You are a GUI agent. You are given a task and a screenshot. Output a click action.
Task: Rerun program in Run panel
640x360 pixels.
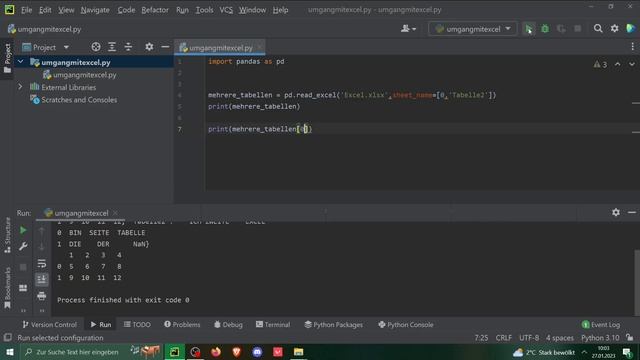tap(23, 230)
